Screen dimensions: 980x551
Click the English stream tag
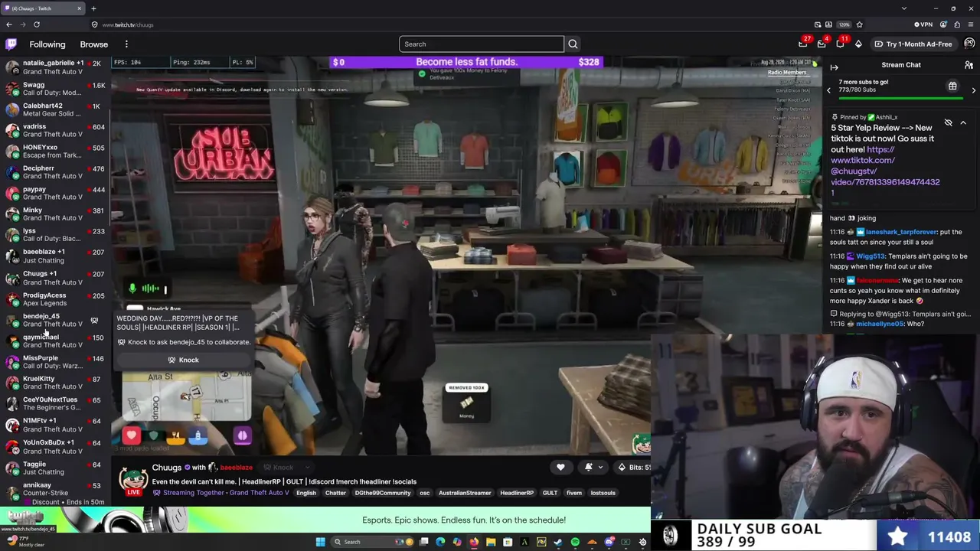[306, 493]
